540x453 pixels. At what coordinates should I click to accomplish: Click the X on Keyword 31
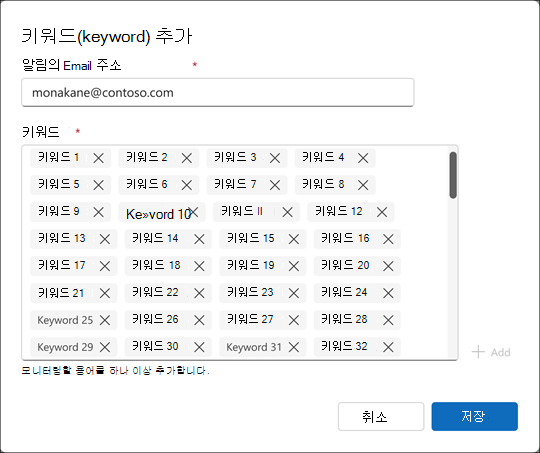click(x=294, y=347)
